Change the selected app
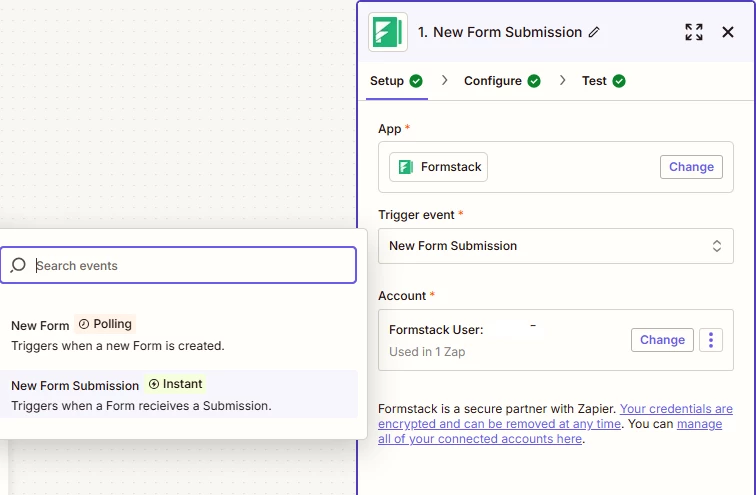The image size is (756, 495). (691, 167)
